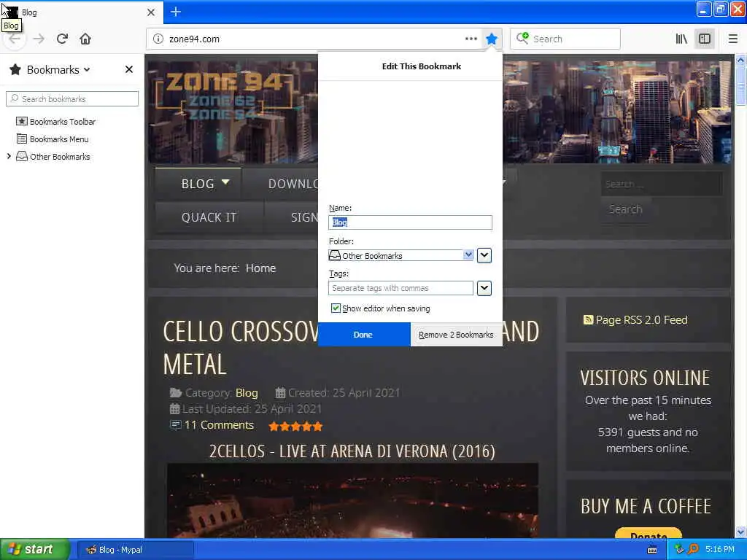This screenshot has width=747, height=560.
Task: Open Page RSS 2.0 Feed link
Action: (641, 320)
